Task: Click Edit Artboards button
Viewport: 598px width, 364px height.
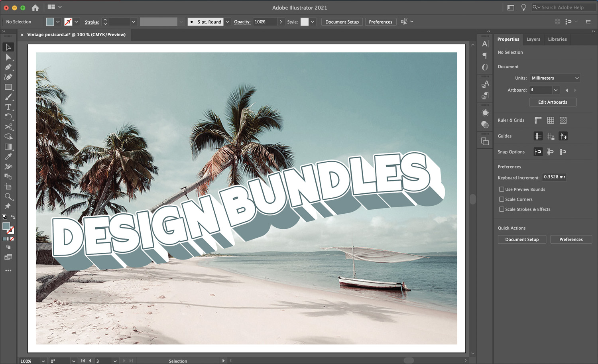Action: 553,102
